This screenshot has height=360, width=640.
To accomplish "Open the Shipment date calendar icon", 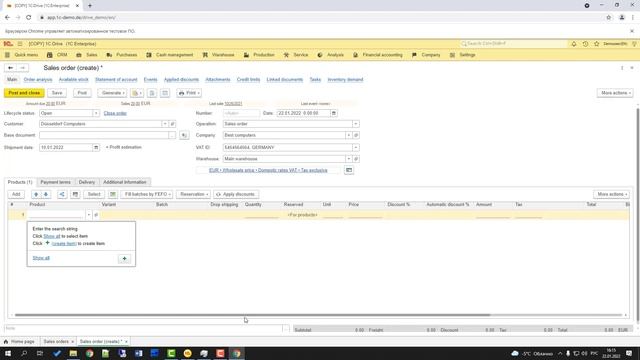I will point(96,147).
